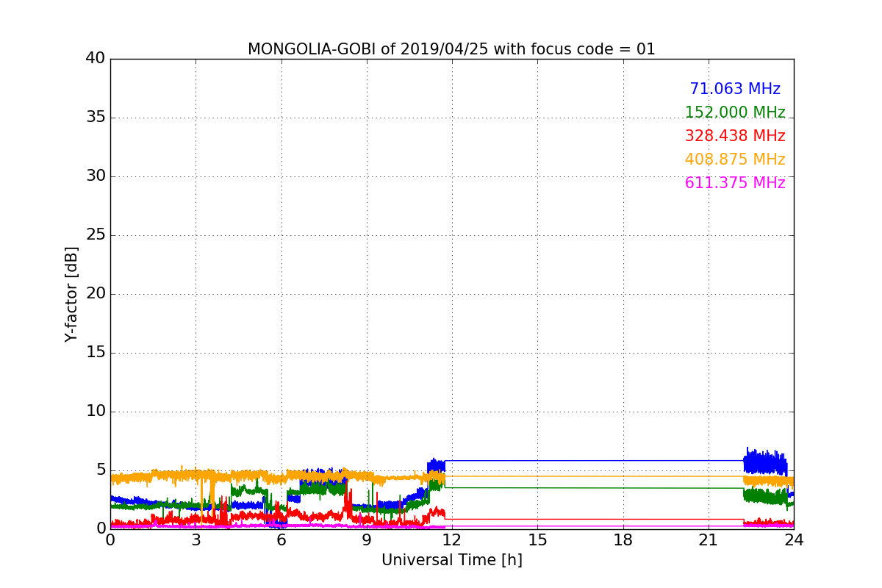
Task: Click y-axis tick value 40
Action: click(96, 58)
